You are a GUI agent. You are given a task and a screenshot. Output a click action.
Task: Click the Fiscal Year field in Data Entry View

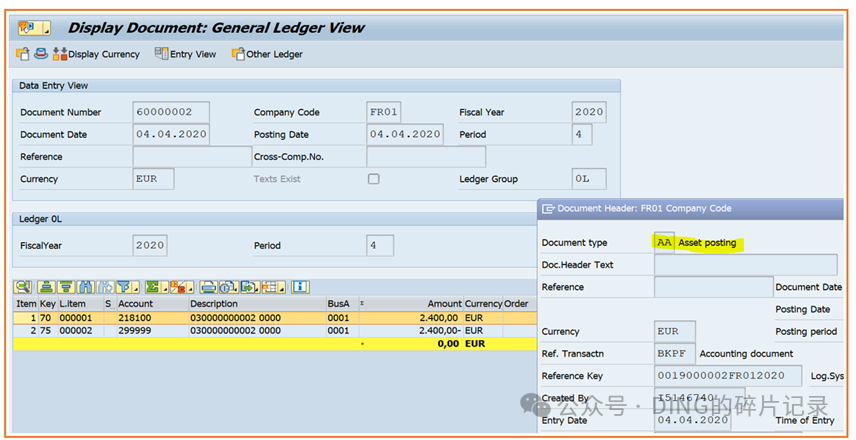(x=589, y=112)
